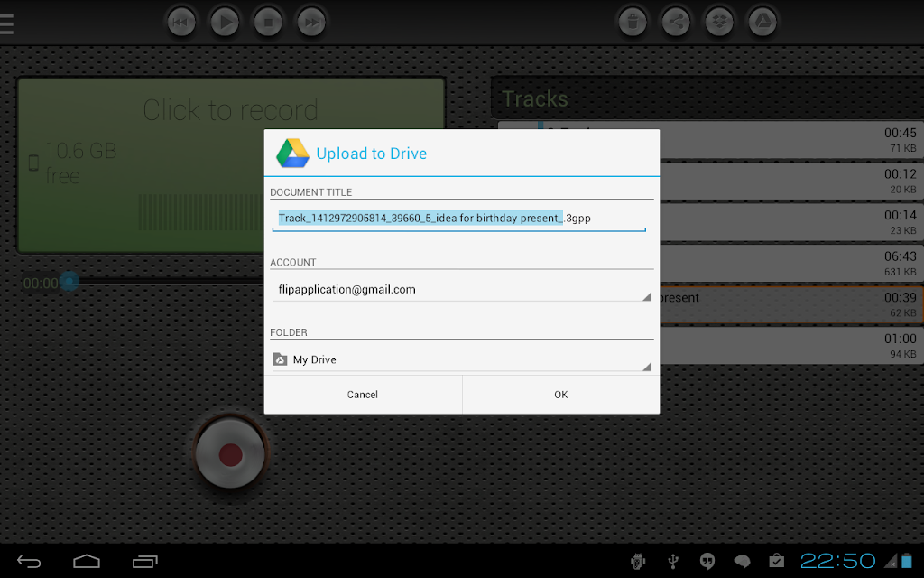Screen dimensions: 924x578
Task: Open the recent apps button
Action: [x=145, y=562]
